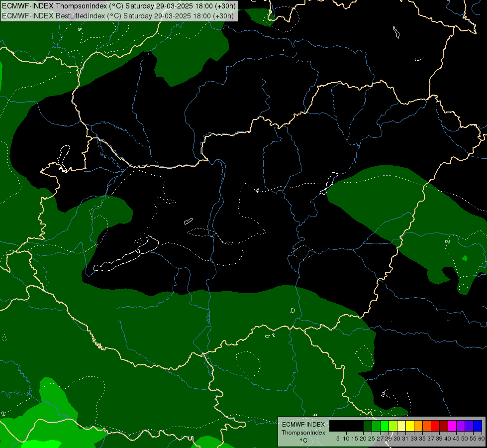Click the legend scale value '10'
This screenshot has width=487, height=448.
346,439
